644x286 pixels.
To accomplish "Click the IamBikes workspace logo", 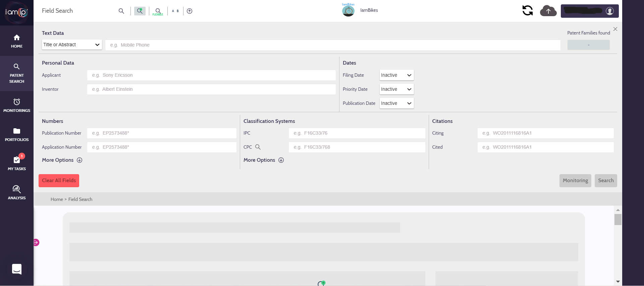I will pyautogui.click(x=348, y=10).
